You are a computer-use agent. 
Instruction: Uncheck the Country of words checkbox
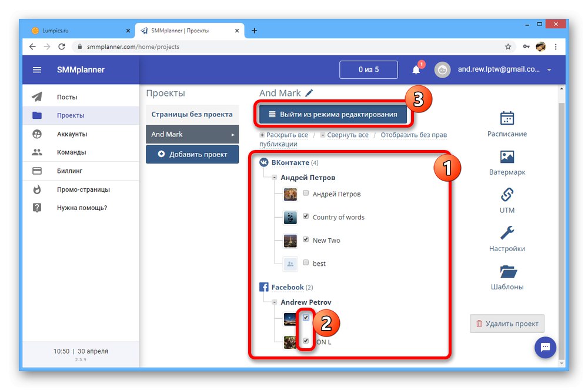306,216
